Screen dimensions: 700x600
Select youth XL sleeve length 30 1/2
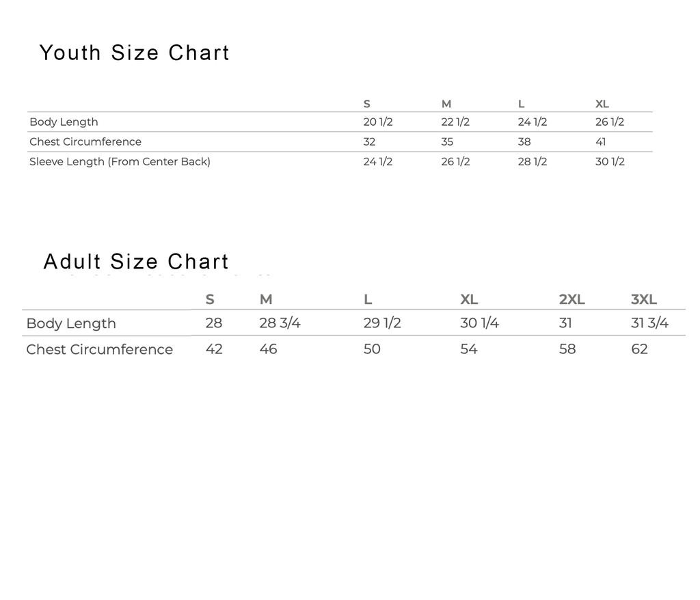click(x=610, y=161)
